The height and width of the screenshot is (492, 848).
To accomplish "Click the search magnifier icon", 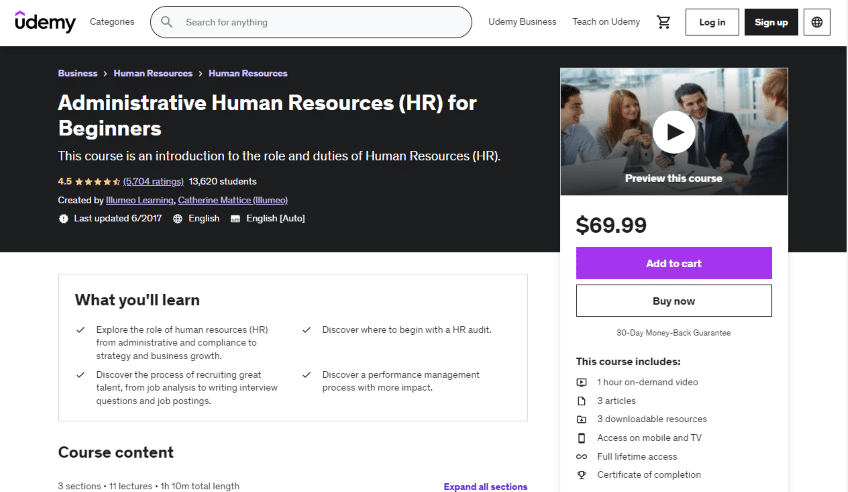I will coord(167,22).
